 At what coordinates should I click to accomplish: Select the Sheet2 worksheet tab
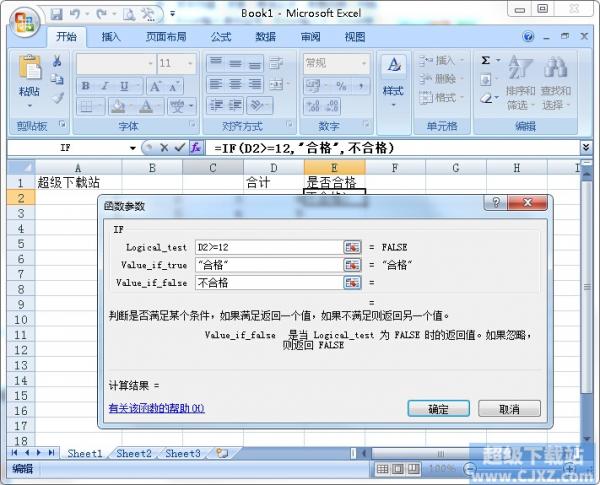pyautogui.click(x=134, y=454)
